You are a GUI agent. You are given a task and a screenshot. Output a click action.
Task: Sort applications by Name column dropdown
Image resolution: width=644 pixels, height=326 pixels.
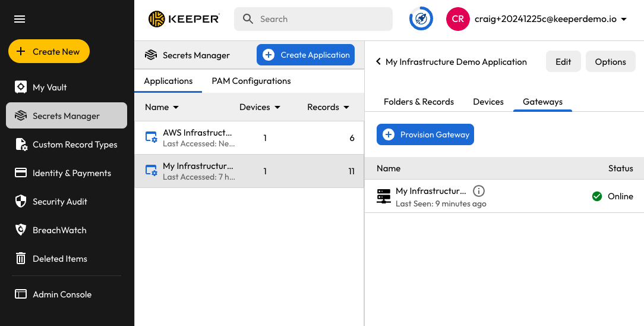[162, 108]
